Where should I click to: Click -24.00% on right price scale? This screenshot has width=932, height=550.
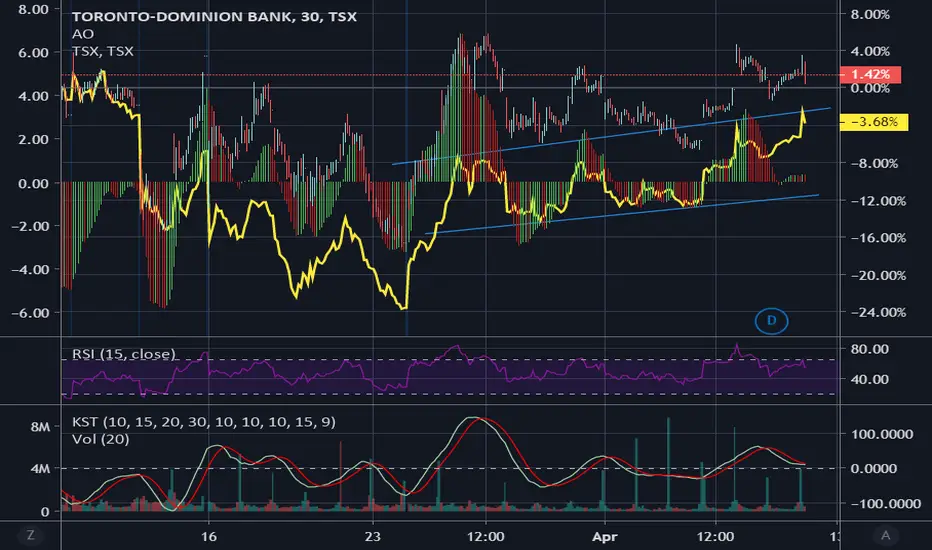coord(878,312)
